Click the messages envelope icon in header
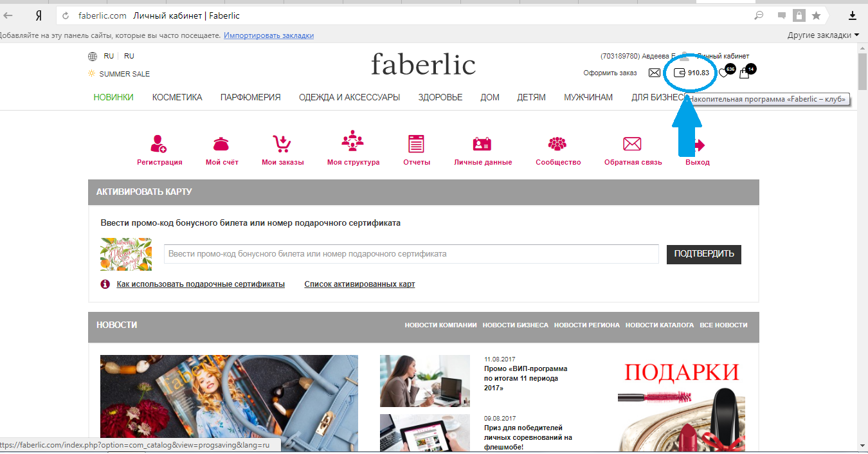The height and width of the screenshot is (454, 868). click(654, 73)
